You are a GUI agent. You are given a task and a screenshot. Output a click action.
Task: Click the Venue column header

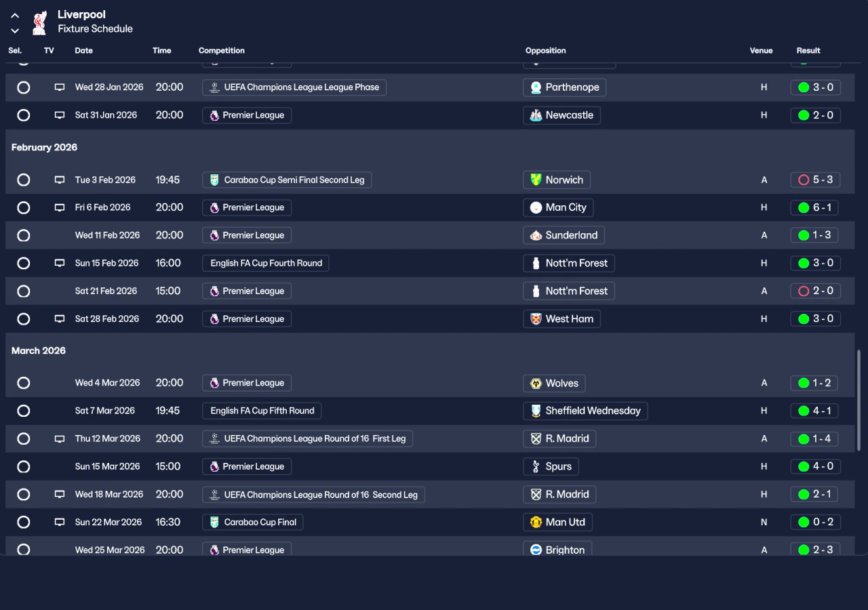coord(761,51)
